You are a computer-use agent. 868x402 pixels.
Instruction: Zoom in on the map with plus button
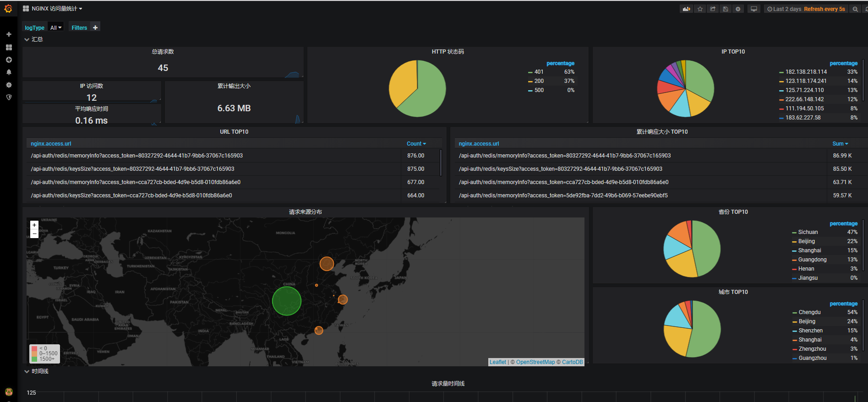(x=34, y=225)
